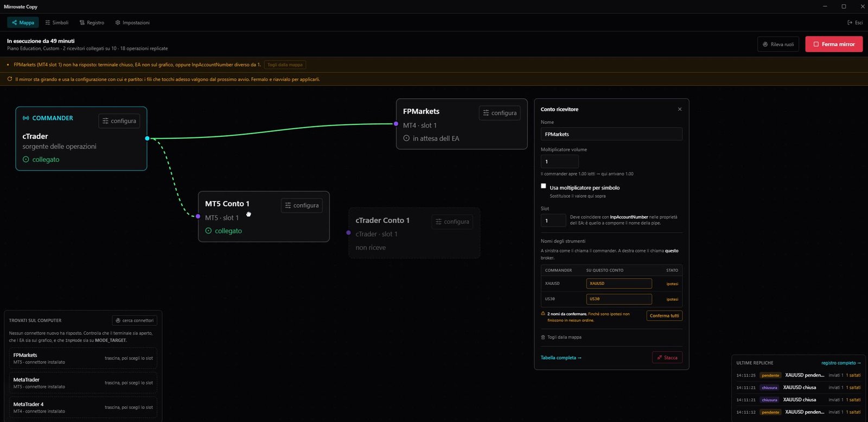Open the Simboli tab
This screenshot has width=868, height=422.
click(x=57, y=23)
